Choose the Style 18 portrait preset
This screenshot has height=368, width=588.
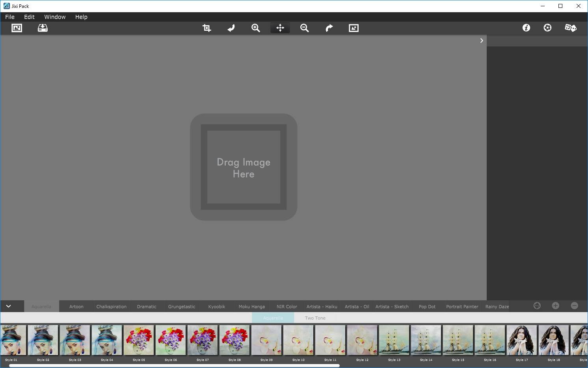click(554, 340)
